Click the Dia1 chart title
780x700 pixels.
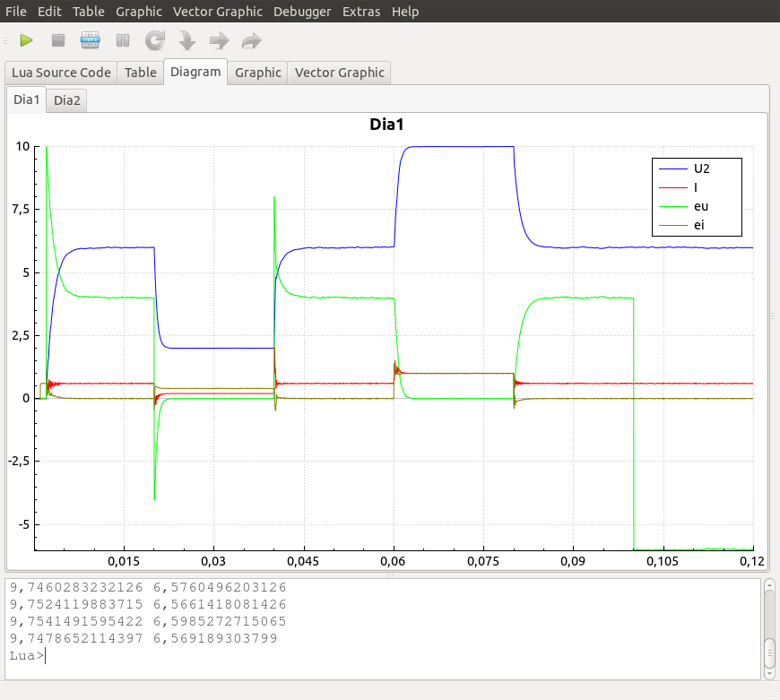coord(386,125)
